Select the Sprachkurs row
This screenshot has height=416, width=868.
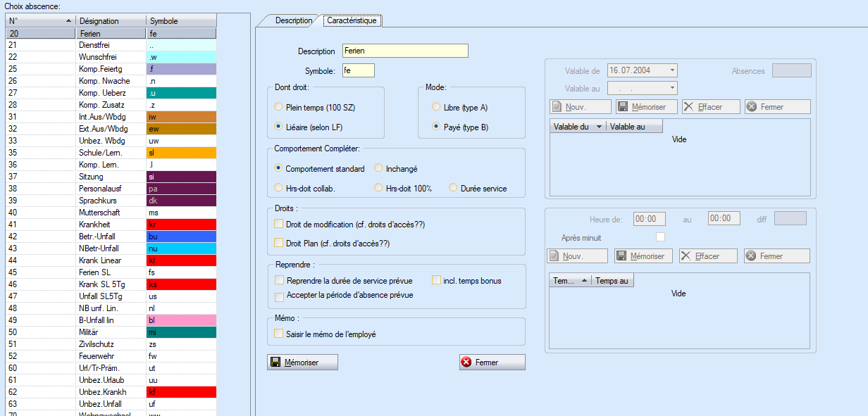[111, 200]
